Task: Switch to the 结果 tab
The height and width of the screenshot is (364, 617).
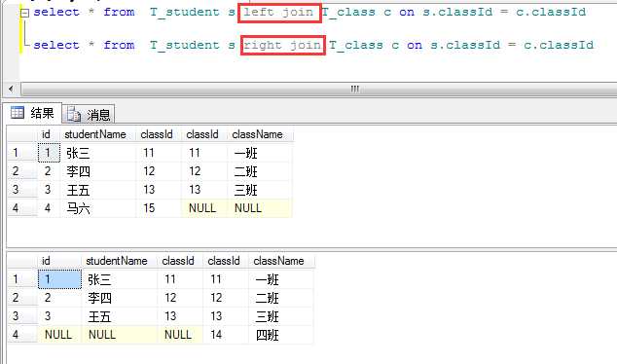Action: [x=33, y=113]
